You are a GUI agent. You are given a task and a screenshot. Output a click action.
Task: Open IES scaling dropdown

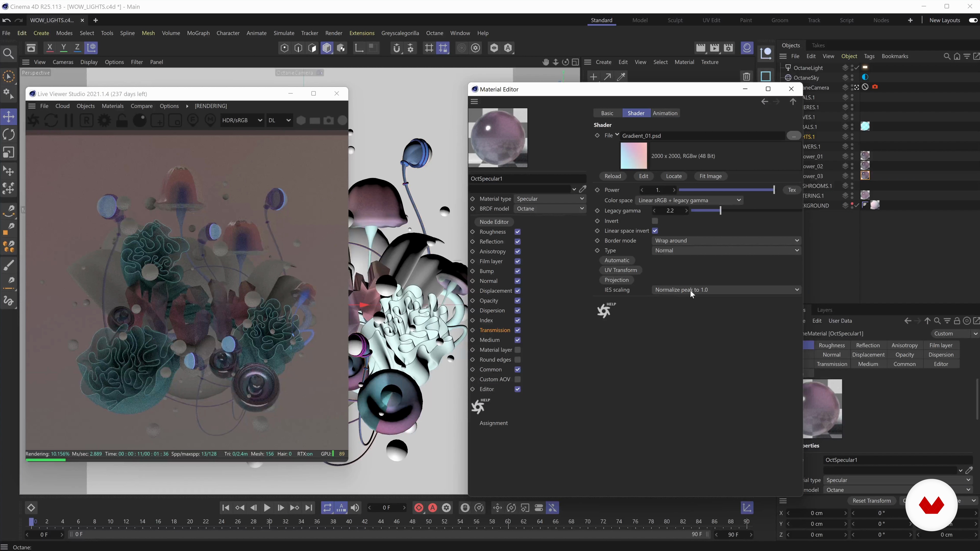[727, 290]
